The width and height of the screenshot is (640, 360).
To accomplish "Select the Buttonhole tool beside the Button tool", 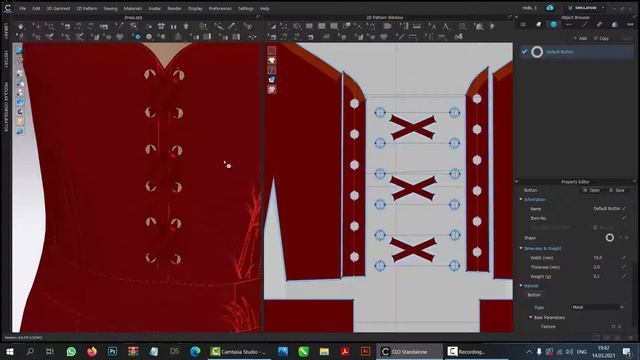I will (149, 37).
